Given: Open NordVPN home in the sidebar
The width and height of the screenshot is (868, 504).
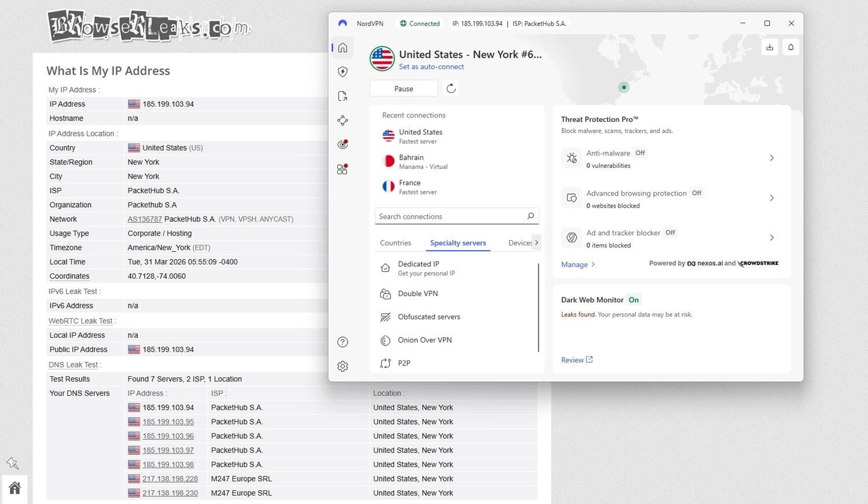Looking at the screenshot, I should 343,47.
